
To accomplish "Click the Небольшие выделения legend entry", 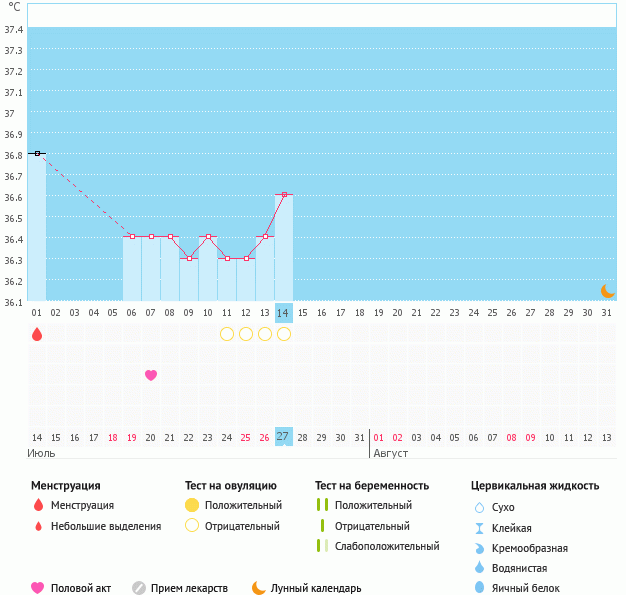I will (x=105, y=526).
